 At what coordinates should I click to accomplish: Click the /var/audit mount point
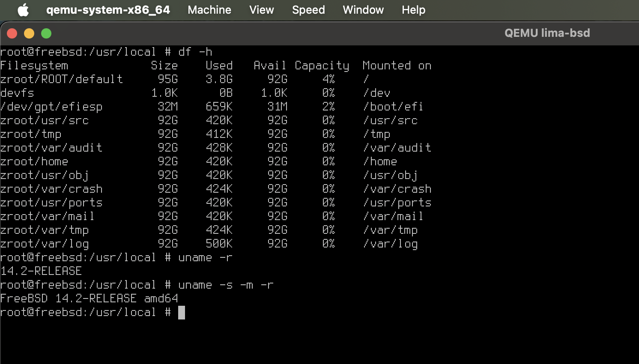tap(397, 148)
